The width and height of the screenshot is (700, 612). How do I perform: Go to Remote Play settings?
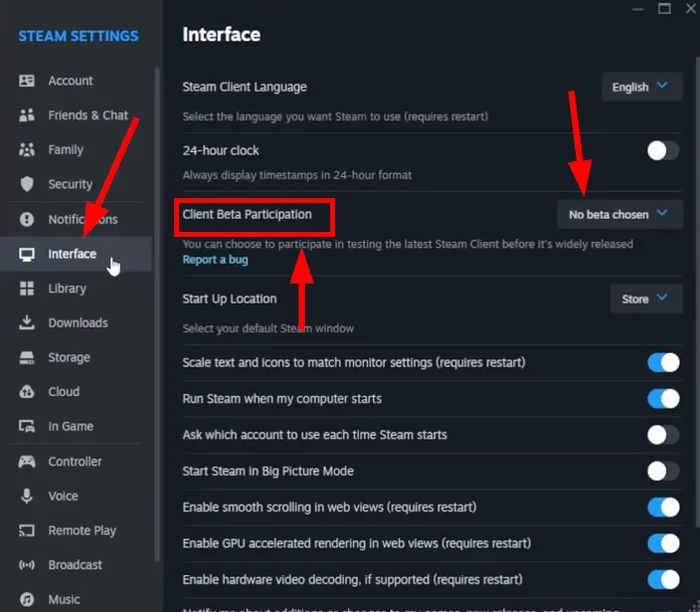click(x=76, y=530)
